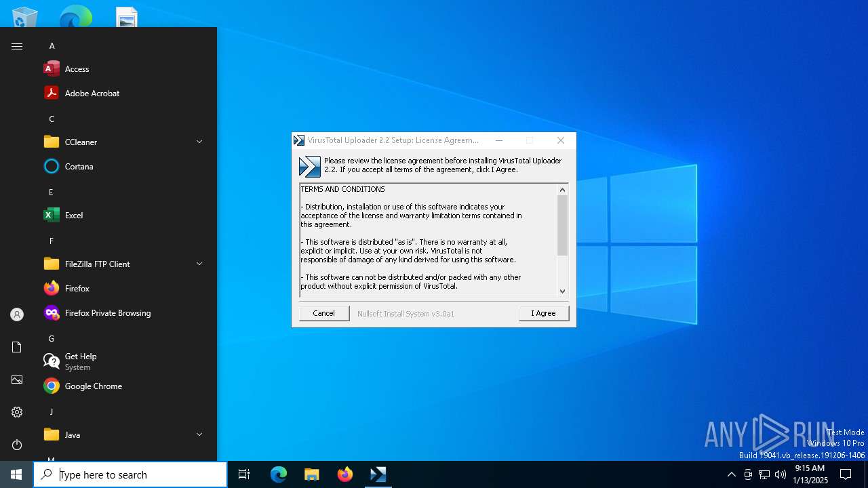
Task: Open Documents from Start sidebar
Action: click(17, 347)
